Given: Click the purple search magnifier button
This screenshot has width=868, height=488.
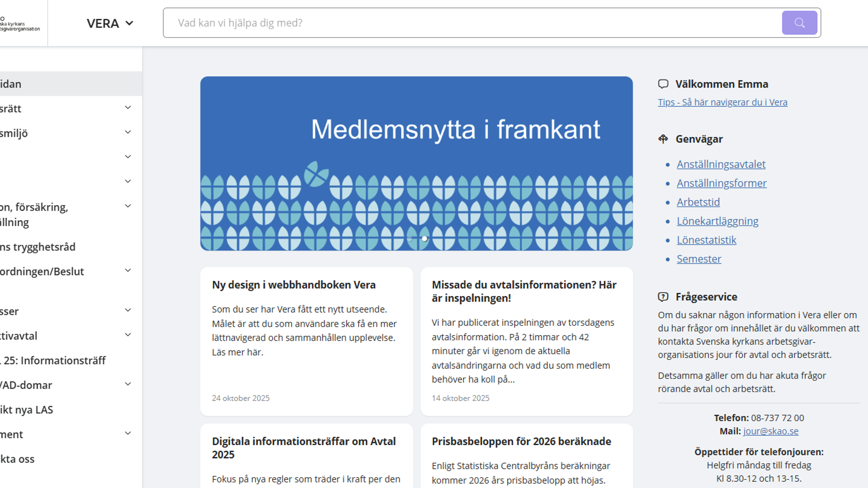Looking at the screenshot, I should (x=799, y=23).
